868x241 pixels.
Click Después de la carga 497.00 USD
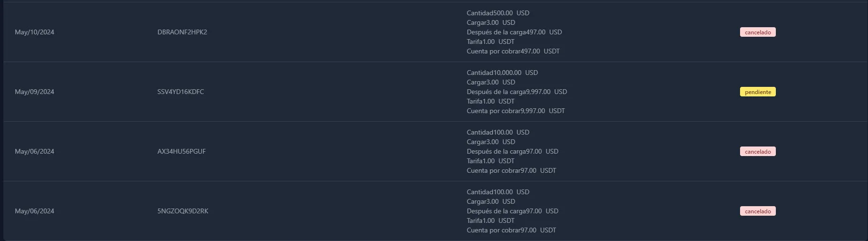(x=514, y=32)
